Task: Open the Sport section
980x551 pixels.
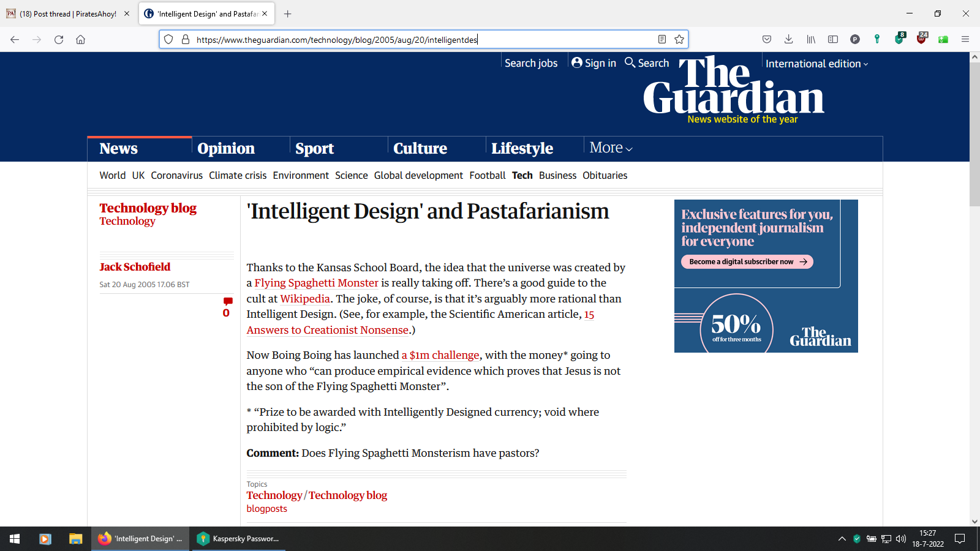Action: (x=314, y=149)
